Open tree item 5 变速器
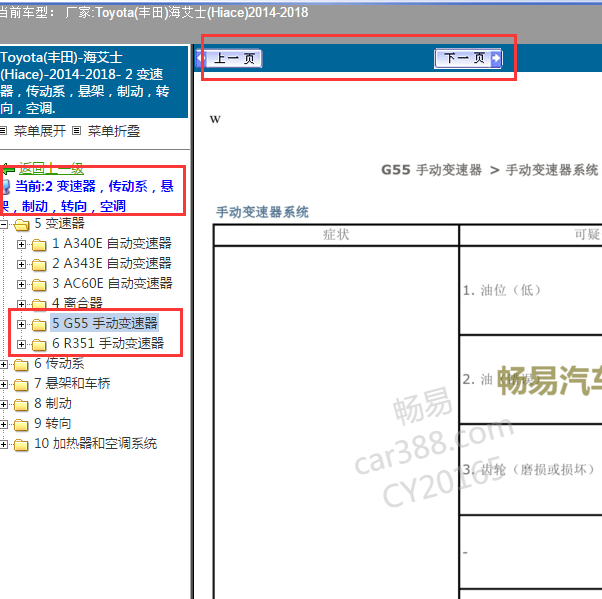This screenshot has height=599, width=602. click(59, 223)
